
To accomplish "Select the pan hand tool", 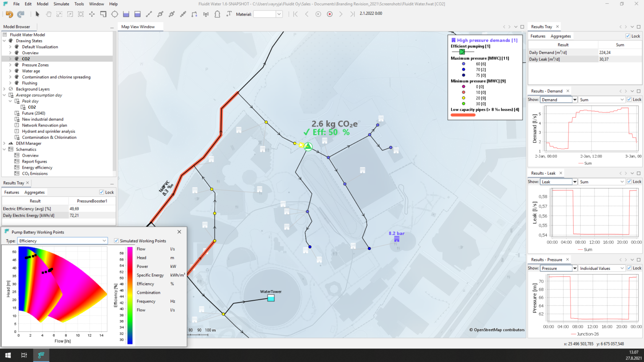I will click(x=49, y=14).
